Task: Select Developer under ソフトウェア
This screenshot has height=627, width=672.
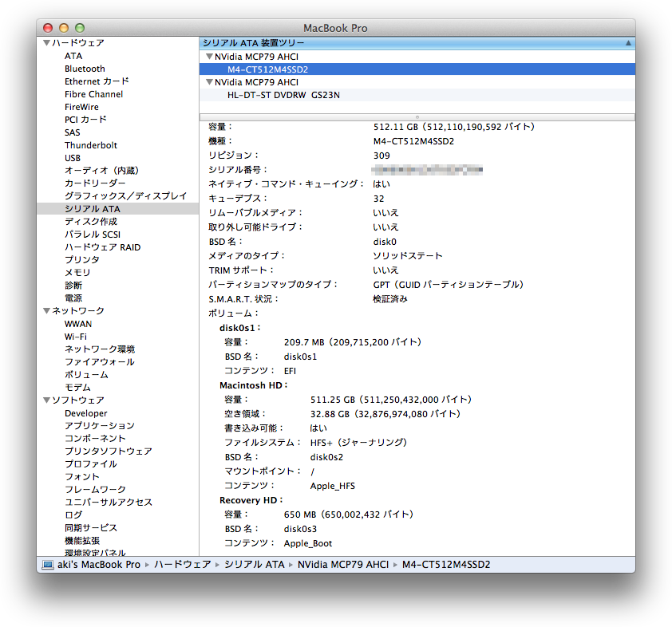Action: [86, 413]
